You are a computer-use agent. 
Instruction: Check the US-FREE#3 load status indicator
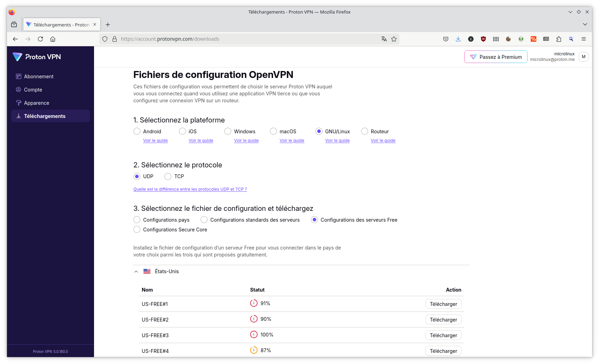click(254, 334)
